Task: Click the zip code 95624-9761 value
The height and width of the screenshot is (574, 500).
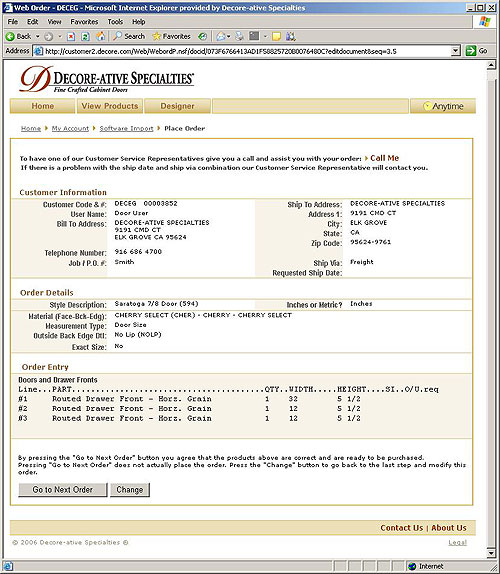Action: pos(370,242)
